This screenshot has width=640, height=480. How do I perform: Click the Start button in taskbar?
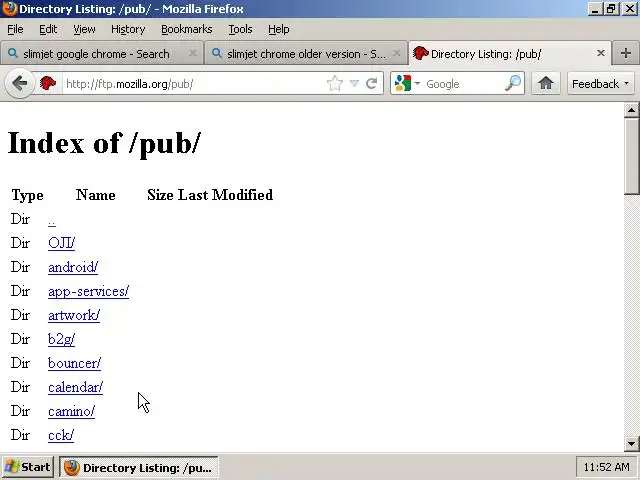(x=28, y=467)
